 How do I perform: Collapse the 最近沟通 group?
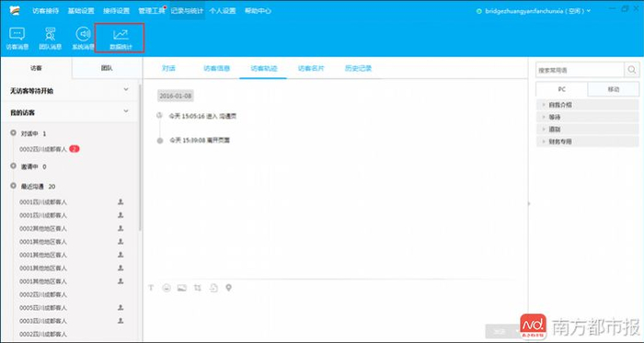(14, 186)
